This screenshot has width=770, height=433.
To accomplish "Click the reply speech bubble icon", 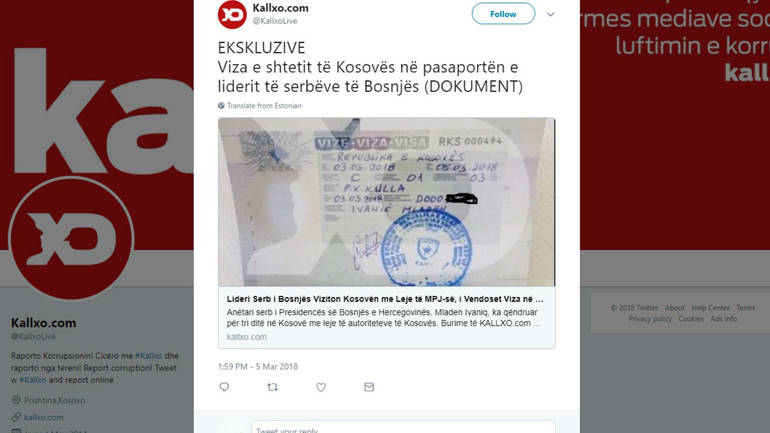I will (x=224, y=387).
